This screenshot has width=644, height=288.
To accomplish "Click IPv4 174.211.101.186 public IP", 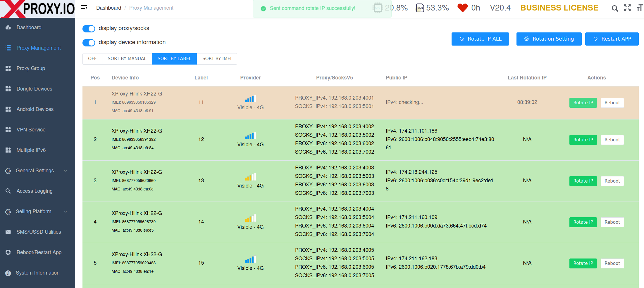I will [411, 131].
